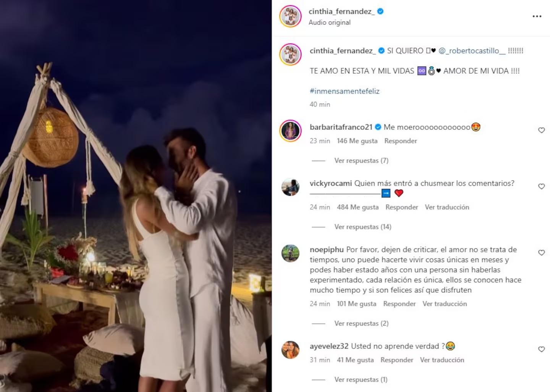Viewport: 550px width, 392px height.
Task: Open barbaritafranco21's profile avatar
Action: pos(290,131)
